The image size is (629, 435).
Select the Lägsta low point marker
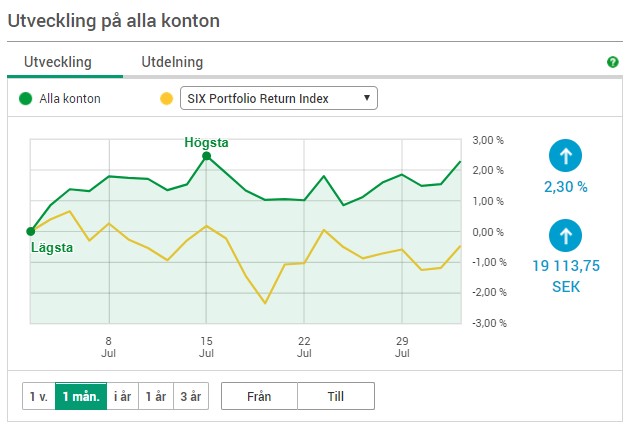pyautogui.click(x=31, y=232)
